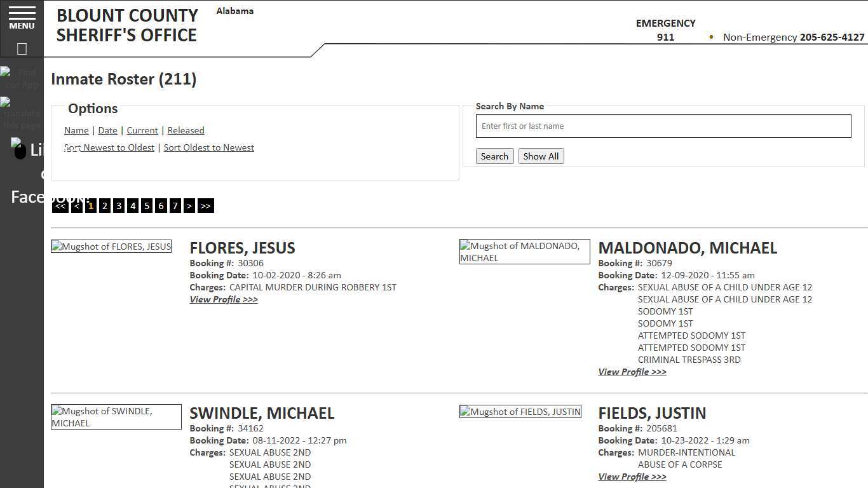Viewport: 868px width, 488px height.
Task: Filter roster to Released inmates
Action: coord(186,130)
